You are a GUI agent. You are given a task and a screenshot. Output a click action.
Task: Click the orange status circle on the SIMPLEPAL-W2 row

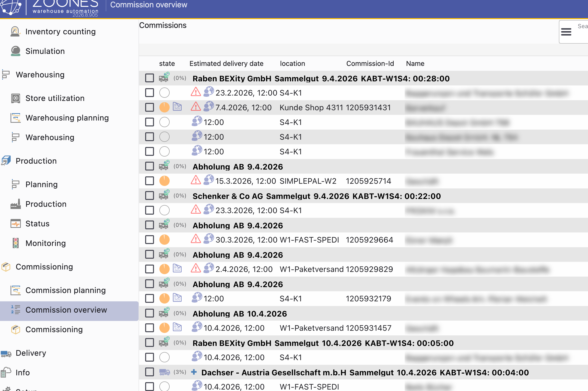click(165, 181)
